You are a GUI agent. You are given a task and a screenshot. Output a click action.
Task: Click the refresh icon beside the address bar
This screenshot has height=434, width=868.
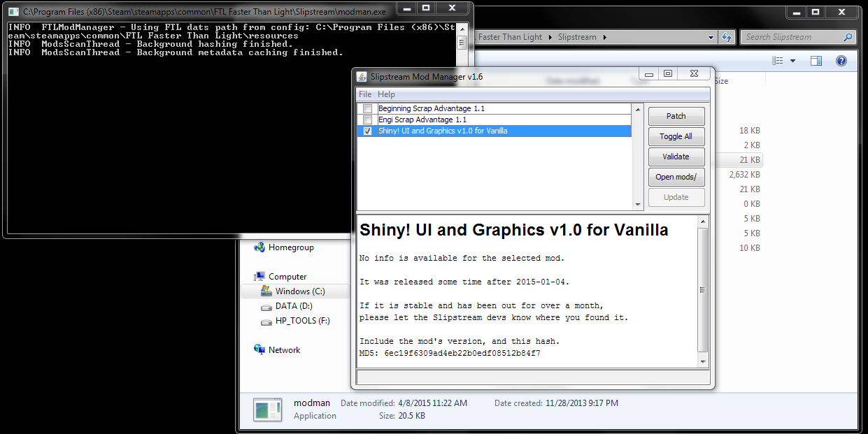coord(727,37)
